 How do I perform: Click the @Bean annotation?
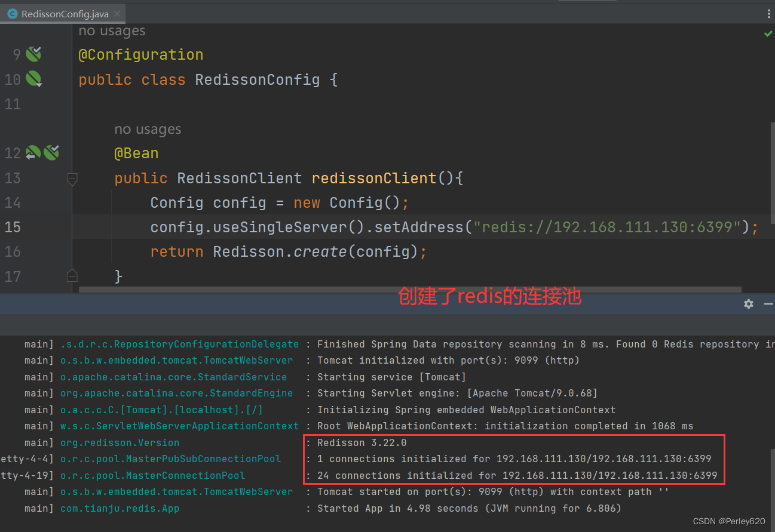tap(137, 153)
